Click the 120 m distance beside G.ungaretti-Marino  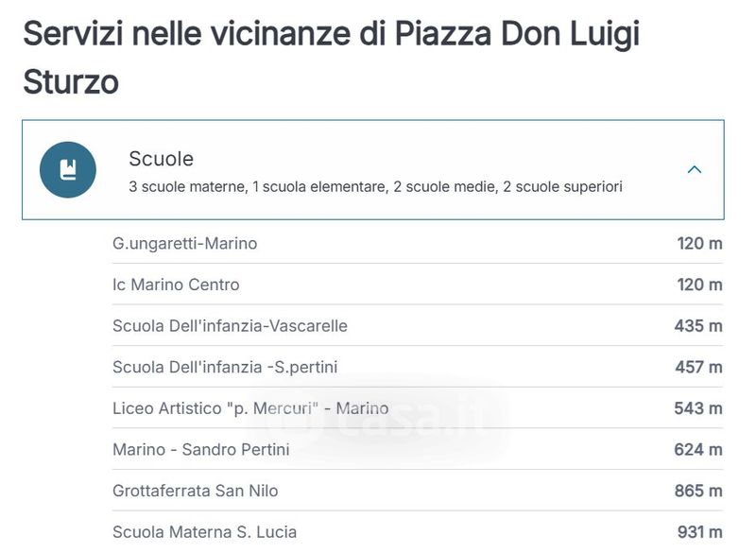(x=699, y=244)
